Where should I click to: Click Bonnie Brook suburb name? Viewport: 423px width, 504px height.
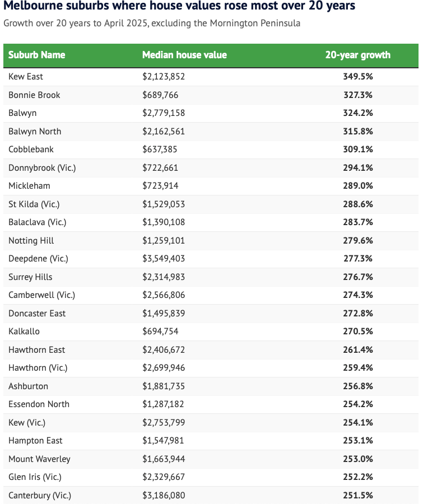coord(34,95)
